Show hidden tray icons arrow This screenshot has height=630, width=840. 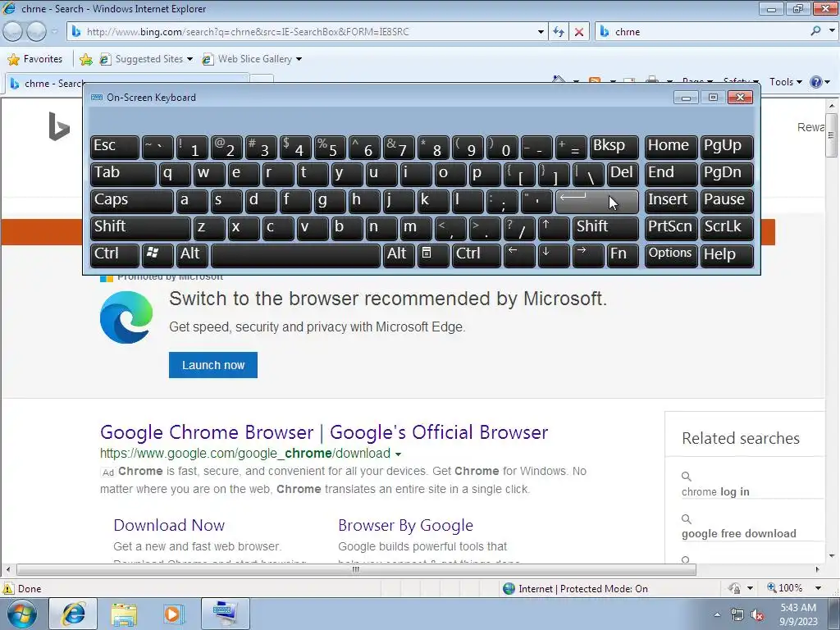click(x=717, y=614)
